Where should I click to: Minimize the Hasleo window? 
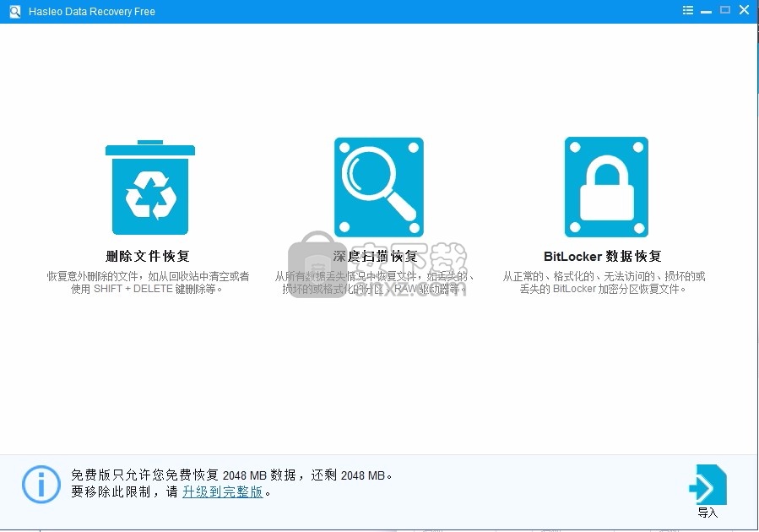click(x=707, y=11)
